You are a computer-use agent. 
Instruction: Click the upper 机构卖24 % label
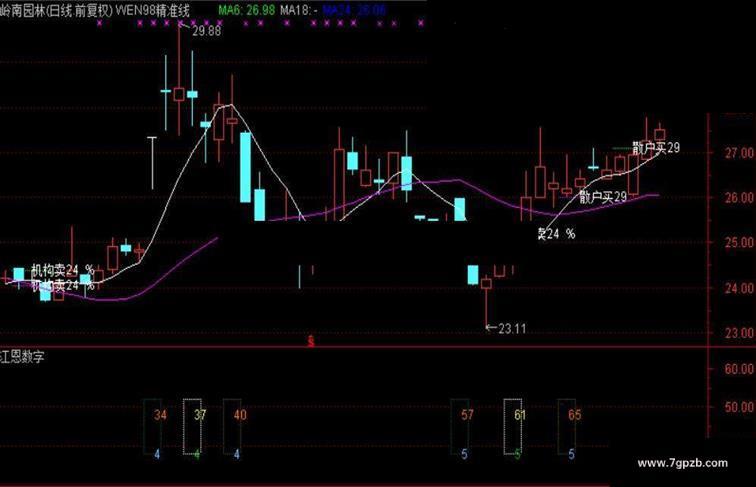[x=63, y=270]
